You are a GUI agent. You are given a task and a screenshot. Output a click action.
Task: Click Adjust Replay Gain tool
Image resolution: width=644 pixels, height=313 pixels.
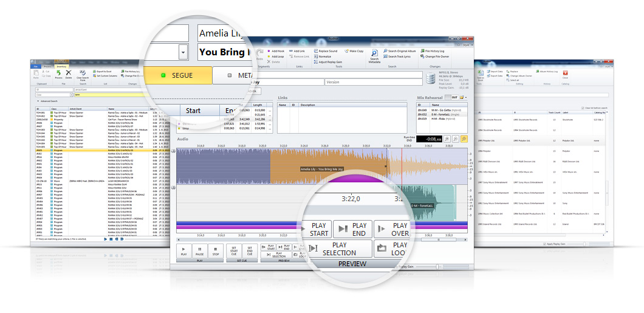tap(327, 62)
